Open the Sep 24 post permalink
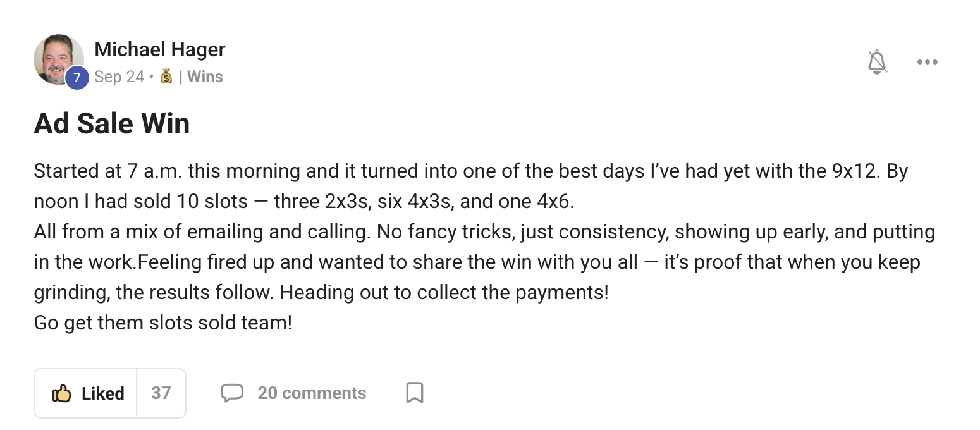 (119, 77)
